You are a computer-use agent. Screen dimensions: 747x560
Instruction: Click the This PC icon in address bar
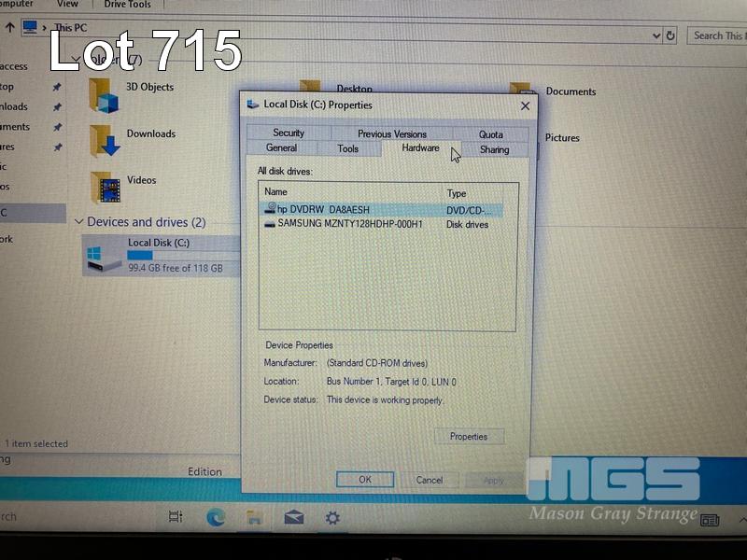coord(30,27)
